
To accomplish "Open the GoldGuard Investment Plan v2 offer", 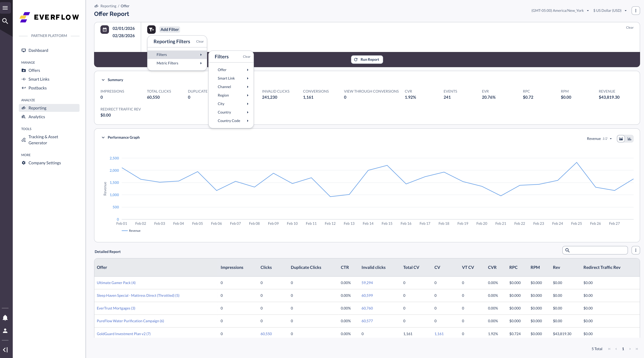I will tap(124, 334).
